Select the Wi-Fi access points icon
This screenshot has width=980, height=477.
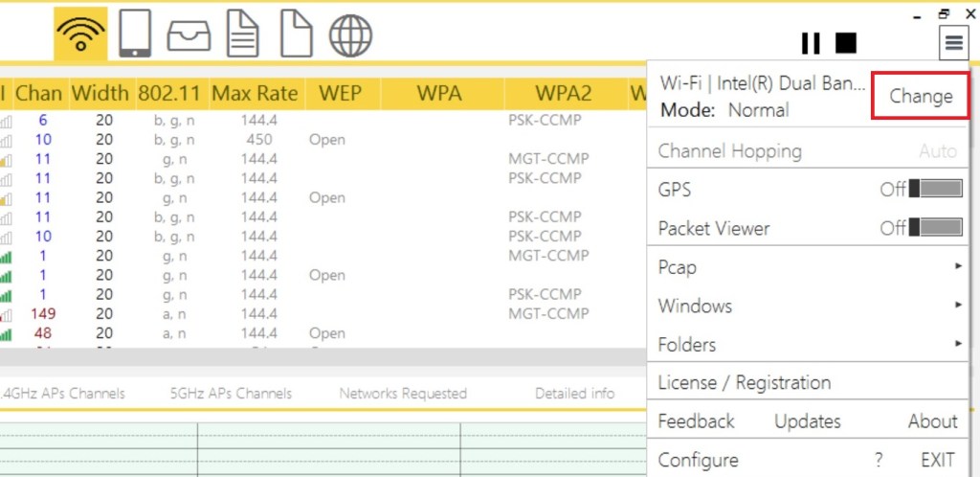(80, 34)
